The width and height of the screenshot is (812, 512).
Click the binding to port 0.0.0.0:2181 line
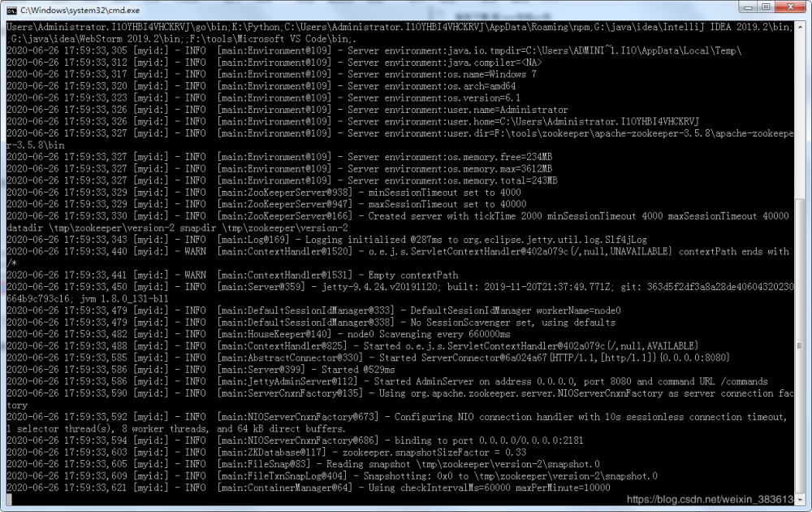pyautogui.click(x=296, y=440)
